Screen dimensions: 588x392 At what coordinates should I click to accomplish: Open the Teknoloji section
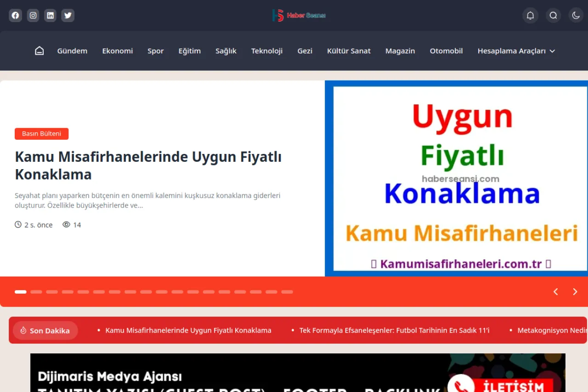[x=267, y=51]
